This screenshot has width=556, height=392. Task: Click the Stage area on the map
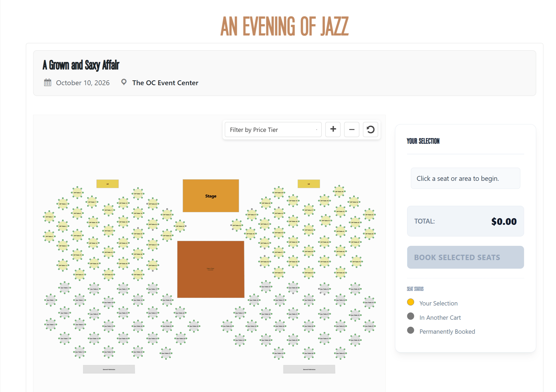click(211, 196)
